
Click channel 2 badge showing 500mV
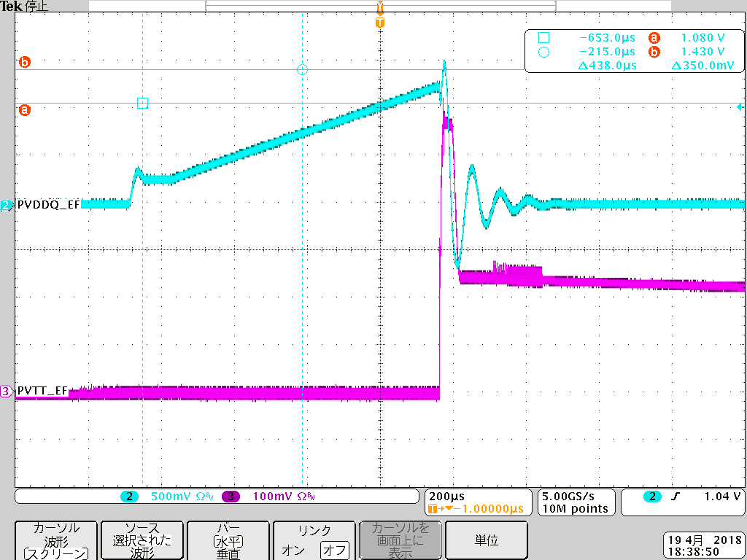[129, 496]
